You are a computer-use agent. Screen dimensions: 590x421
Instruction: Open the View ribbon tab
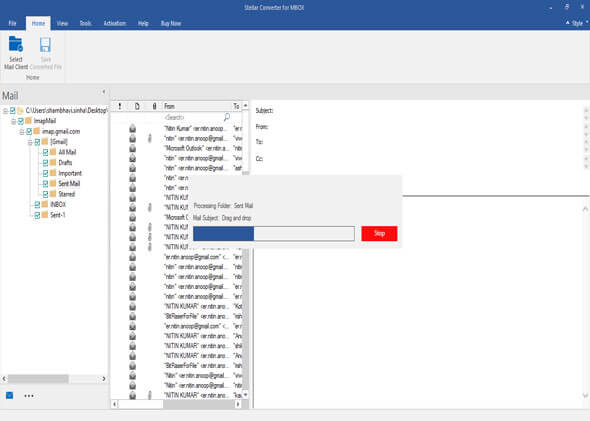click(x=62, y=23)
